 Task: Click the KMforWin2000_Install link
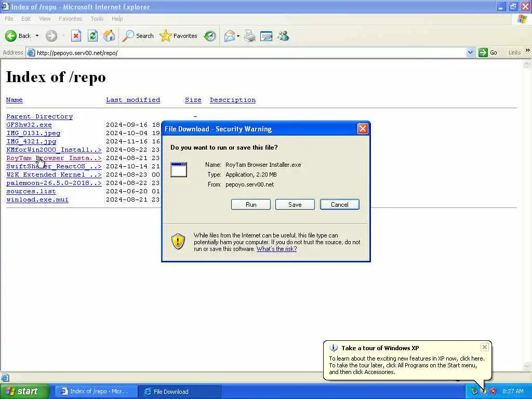[x=54, y=150]
